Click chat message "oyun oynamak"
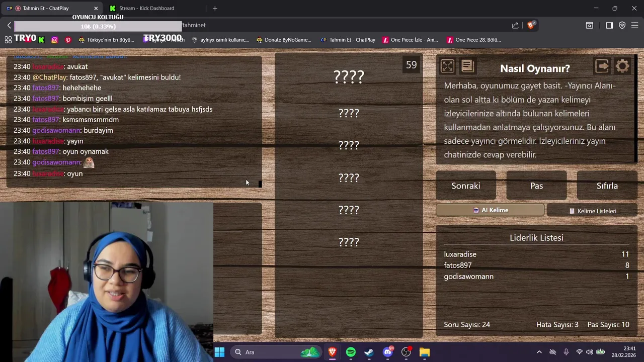The width and height of the screenshot is (644, 362). tap(85, 151)
